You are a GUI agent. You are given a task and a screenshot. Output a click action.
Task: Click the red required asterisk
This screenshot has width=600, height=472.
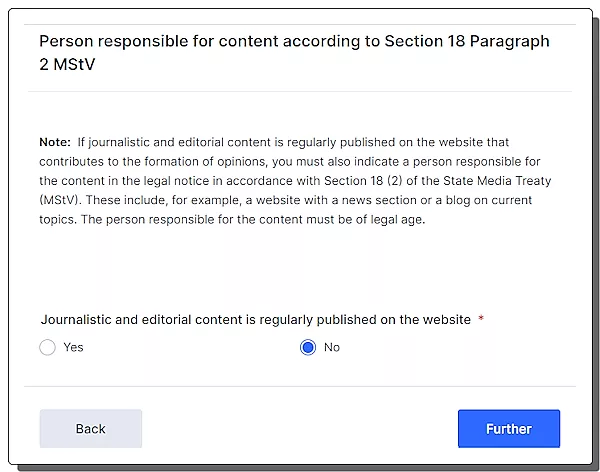click(x=481, y=320)
